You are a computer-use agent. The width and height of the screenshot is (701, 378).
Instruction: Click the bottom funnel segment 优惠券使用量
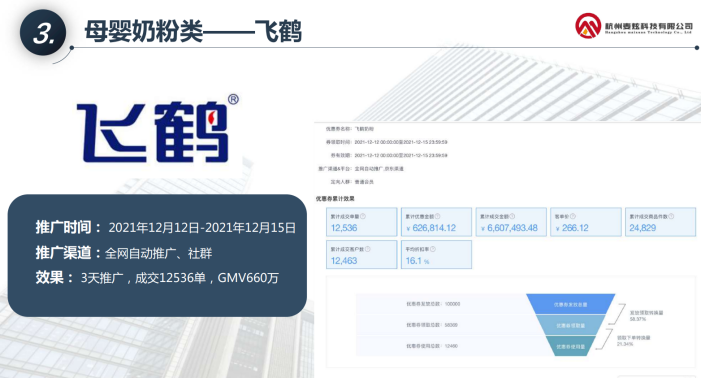[x=570, y=346]
